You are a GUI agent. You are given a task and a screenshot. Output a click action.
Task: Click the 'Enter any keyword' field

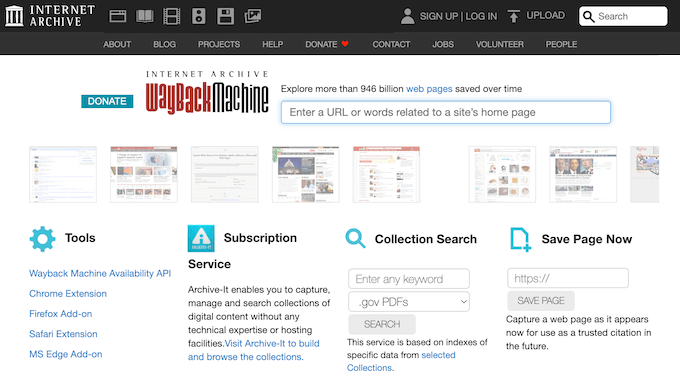tap(409, 279)
